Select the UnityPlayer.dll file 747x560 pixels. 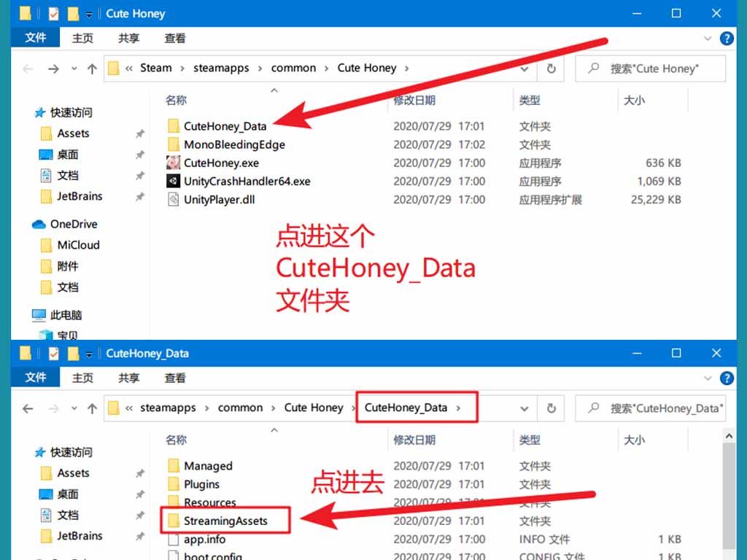[219, 200]
